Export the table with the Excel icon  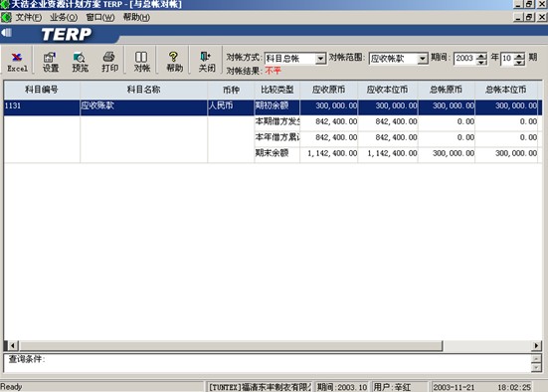(x=17, y=62)
